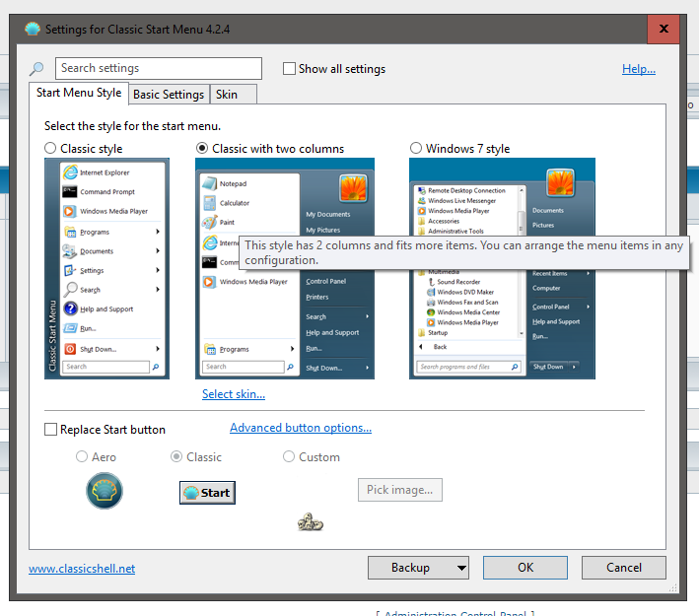
Task: Choose Windows 7 style radio button
Action: pos(415,148)
